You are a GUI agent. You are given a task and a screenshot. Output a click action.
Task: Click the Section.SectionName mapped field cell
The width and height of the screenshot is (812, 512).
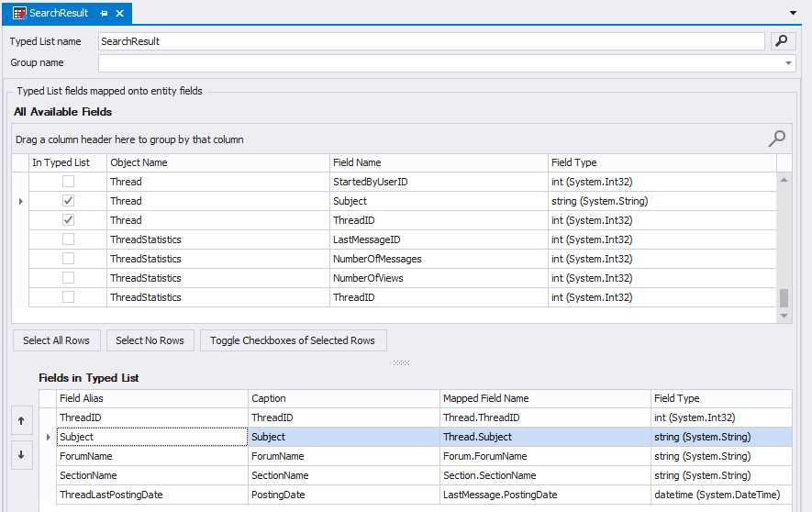545,475
